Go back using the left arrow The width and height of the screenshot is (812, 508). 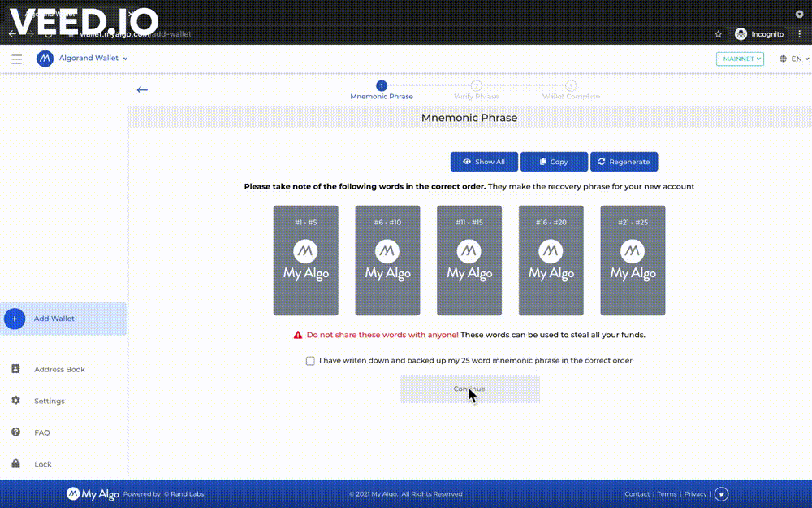click(x=142, y=89)
